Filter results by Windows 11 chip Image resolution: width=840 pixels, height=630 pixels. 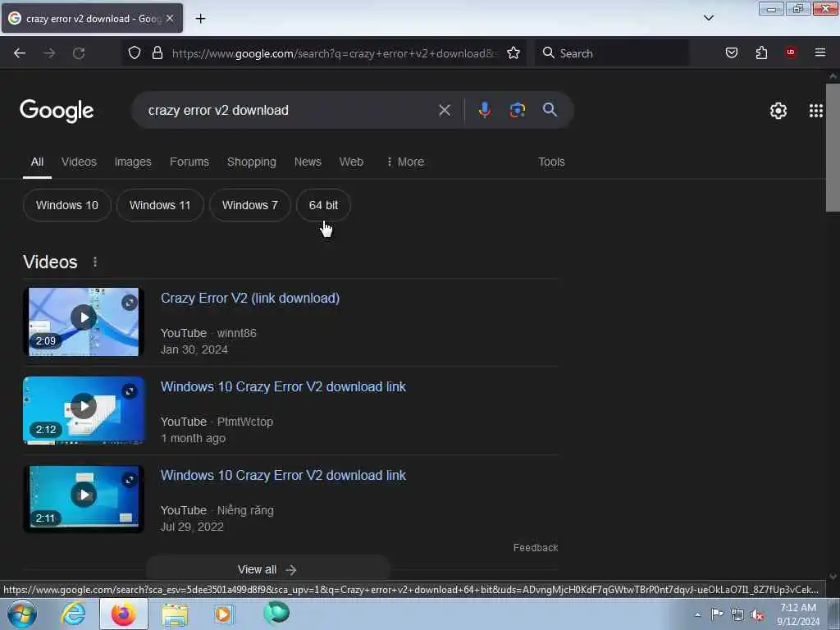[160, 205]
